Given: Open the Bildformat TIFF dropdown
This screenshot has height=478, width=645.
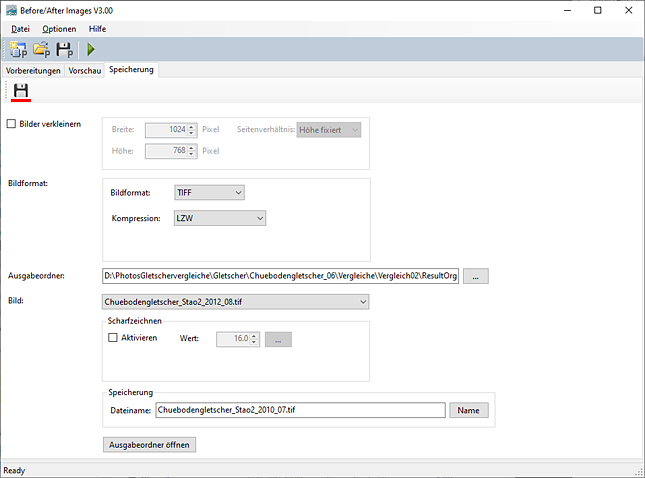Looking at the screenshot, I should pos(209,193).
